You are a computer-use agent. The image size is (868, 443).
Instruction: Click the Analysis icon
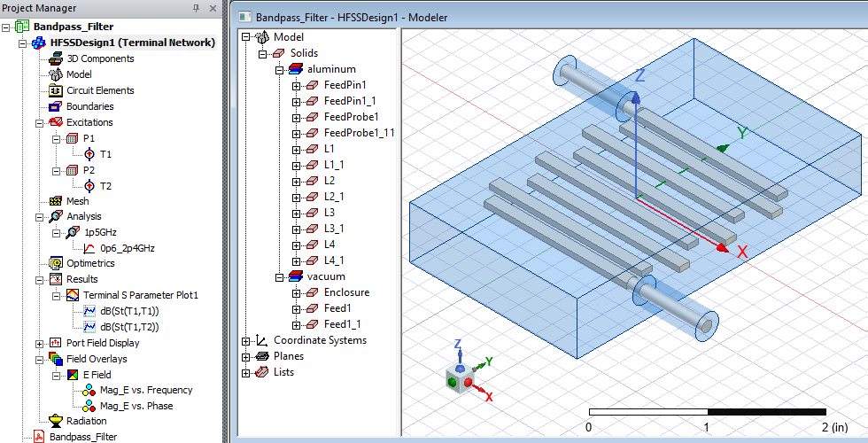(56, 216)
